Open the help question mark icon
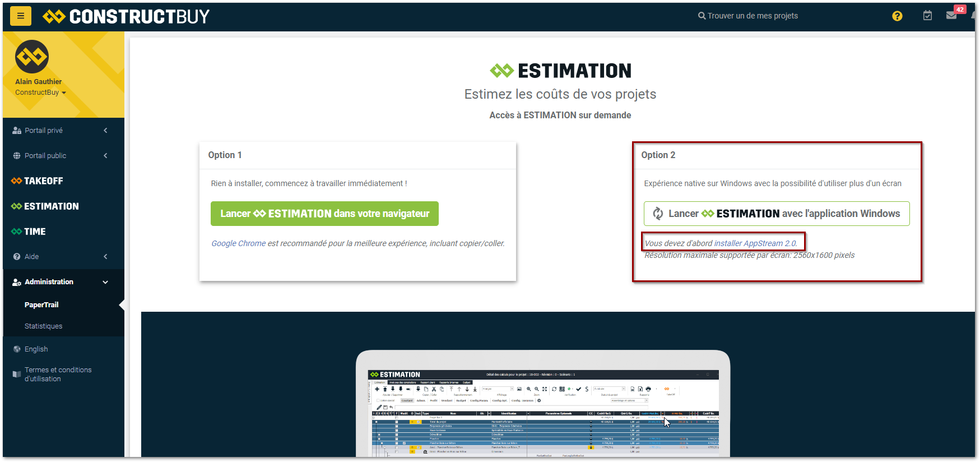The width and height of the screenshot is (980, 462). [897, 16]
